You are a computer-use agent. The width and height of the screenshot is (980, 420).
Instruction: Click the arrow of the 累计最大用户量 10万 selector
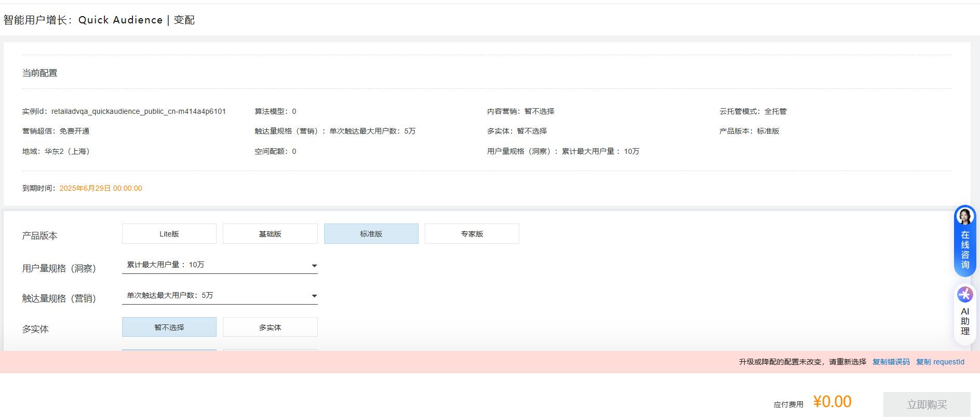pos(314,266)
